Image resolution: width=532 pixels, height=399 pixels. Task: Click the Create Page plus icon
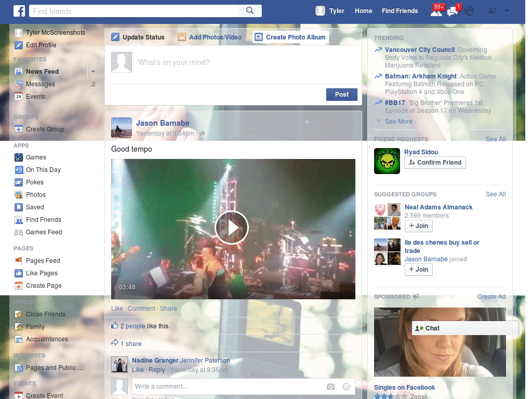point(19,286)
